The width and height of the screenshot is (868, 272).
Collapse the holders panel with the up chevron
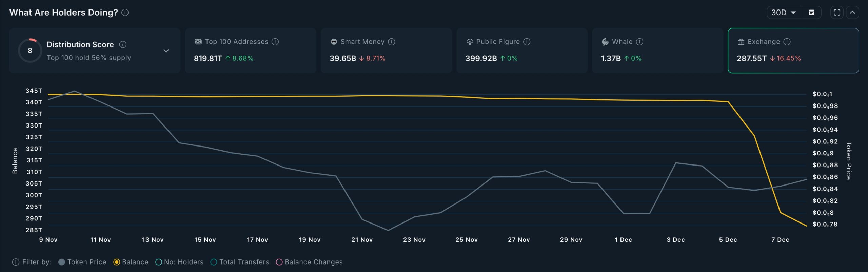coord(852,13)
